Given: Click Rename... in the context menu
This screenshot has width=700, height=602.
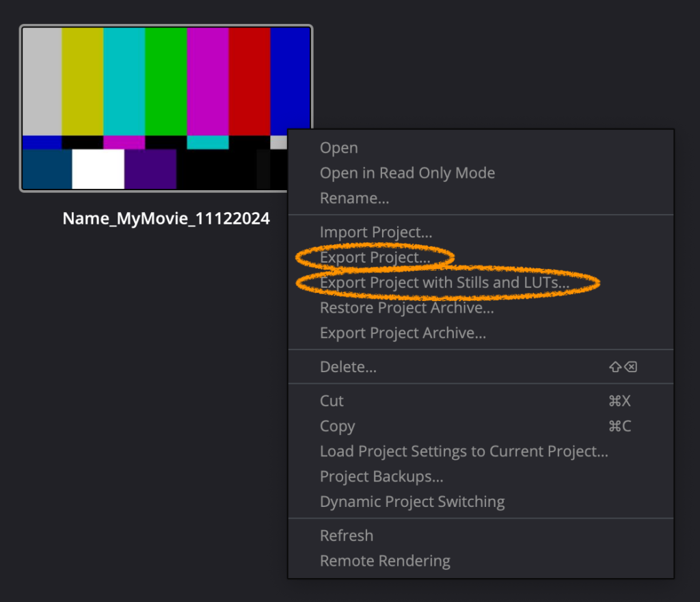Looking at the screenshot, I should click(354, 198).
